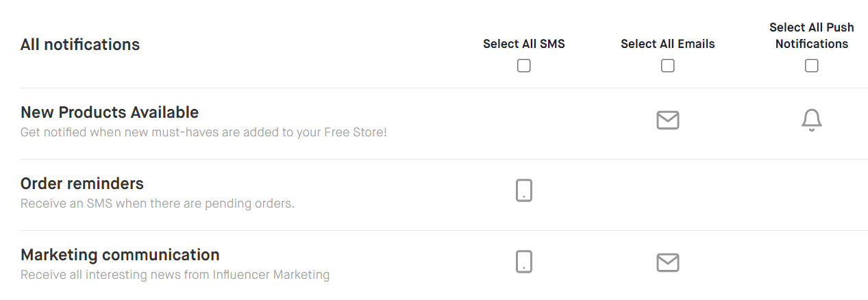Click the 'Select All Emails' label text
This screenshot has width=868, height=300.
(x=667, y=44)
